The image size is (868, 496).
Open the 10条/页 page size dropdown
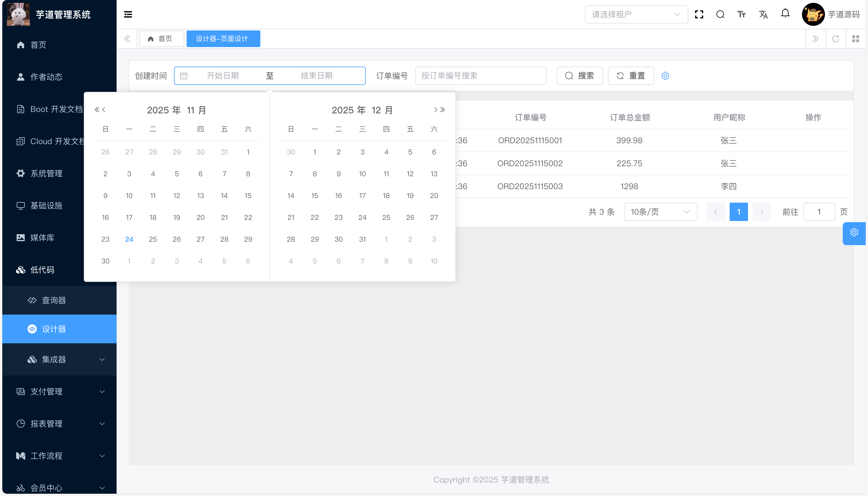click(660, 212)
